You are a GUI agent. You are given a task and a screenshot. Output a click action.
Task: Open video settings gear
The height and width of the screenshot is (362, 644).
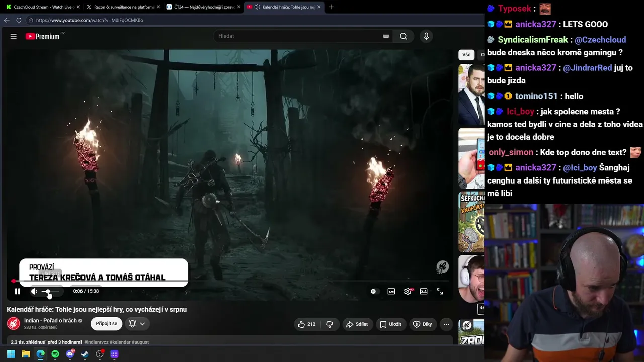click(x=408, y=291)
